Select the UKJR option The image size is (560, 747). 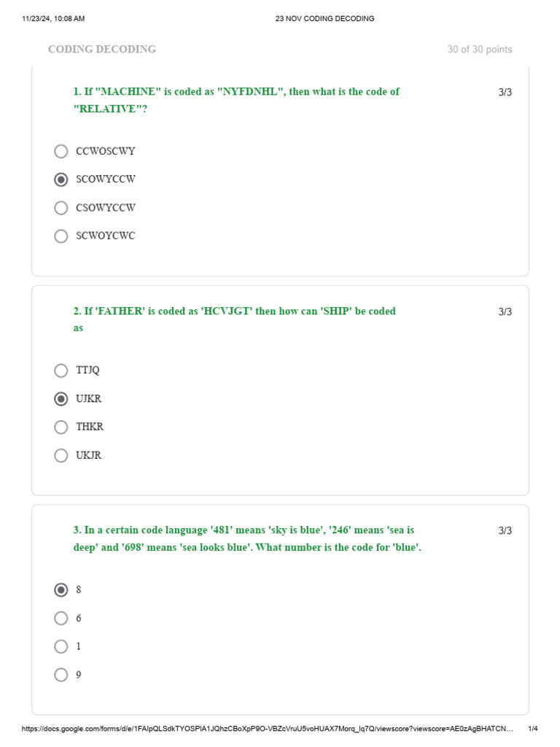tap(61, 455)
